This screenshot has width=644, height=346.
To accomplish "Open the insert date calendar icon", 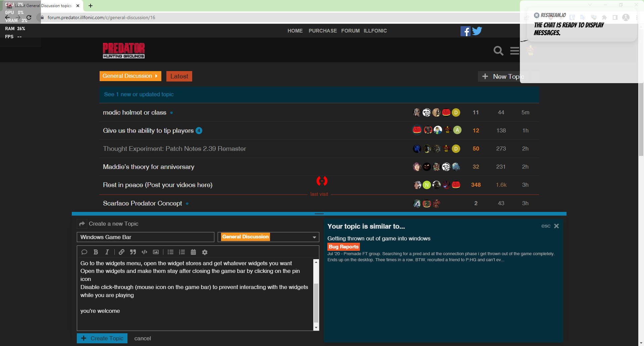I will (x=193, y=252).
